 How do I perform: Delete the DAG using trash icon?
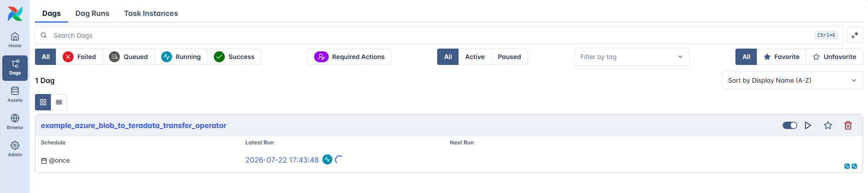[x=848, y=125]
